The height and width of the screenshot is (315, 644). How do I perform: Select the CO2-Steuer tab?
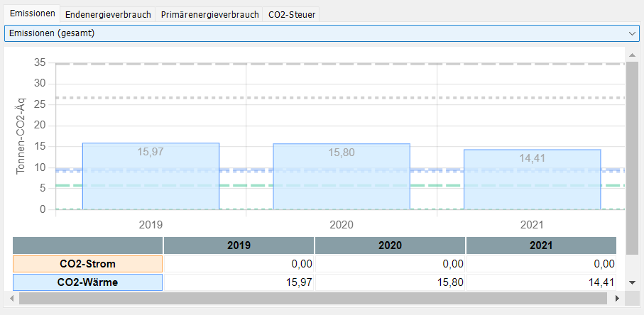pyautogui.click(x=292, y=14)
